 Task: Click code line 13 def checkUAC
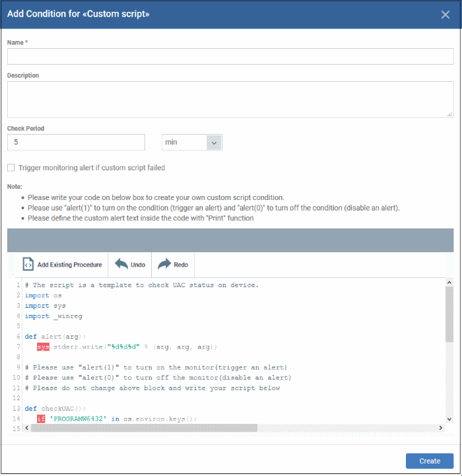tap(55, 409)
